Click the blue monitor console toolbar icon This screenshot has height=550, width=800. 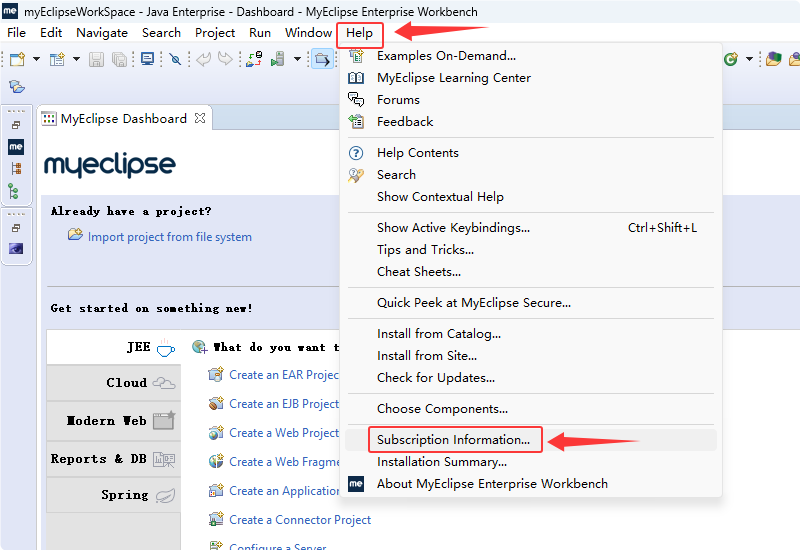coord(147,59)
